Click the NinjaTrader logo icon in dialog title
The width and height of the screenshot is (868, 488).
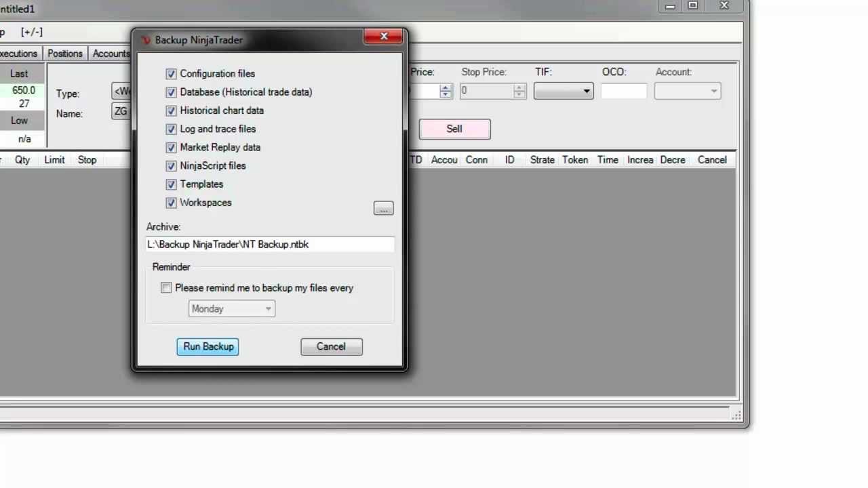(145, 40)
